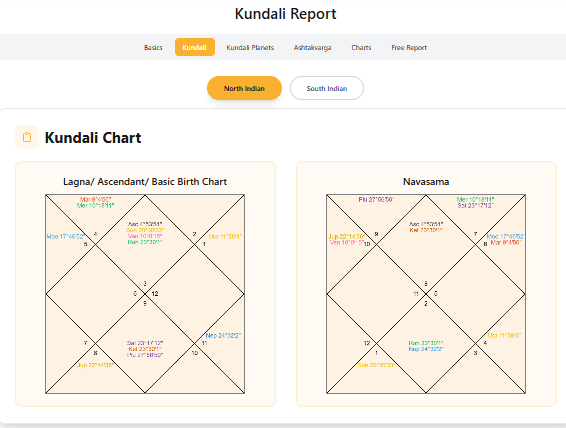Click house number 12 in Navasama chart
Image resolution: width=566 pixels, height=428 pixels.
click(x=367, y=343)
